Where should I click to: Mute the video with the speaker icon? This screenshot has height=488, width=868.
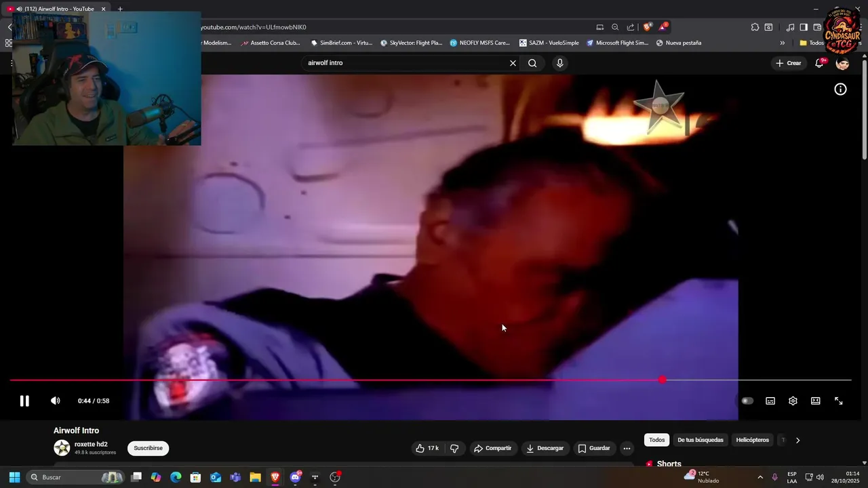[56, 401]
